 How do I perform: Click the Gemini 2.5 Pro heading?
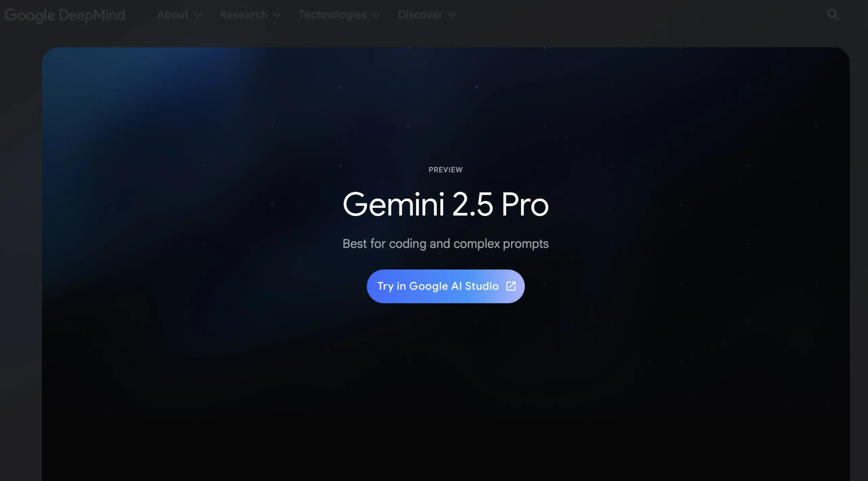(446, 204)
